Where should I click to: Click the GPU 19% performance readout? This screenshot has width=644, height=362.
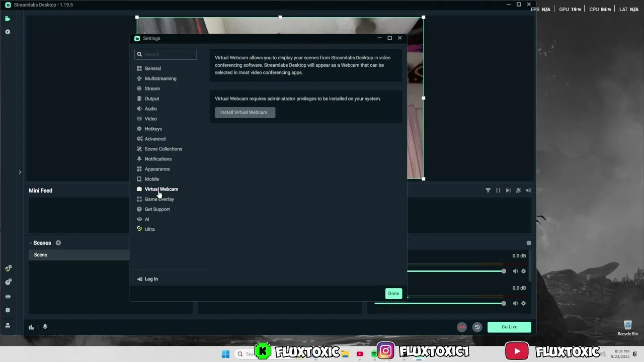click(x=570, y=10)
